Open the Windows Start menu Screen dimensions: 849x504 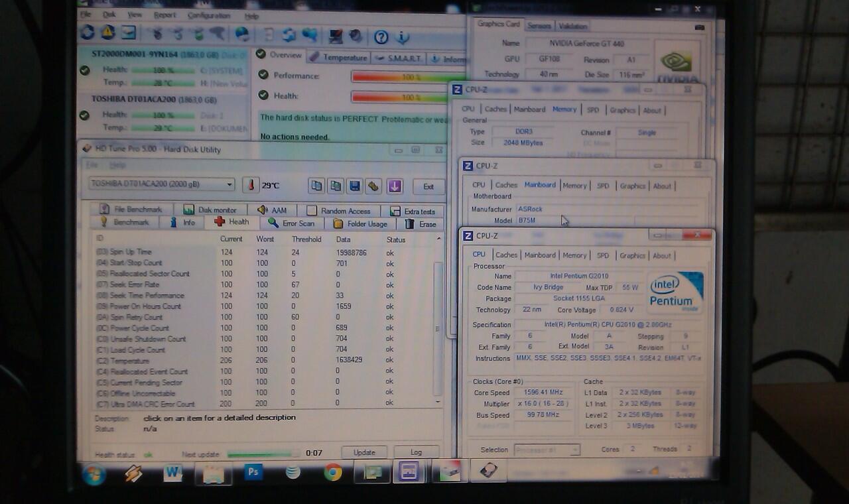click(x=93, y=474)
